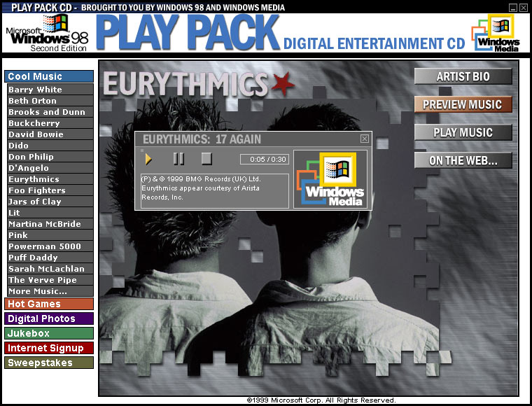Select the Preview Music button

(463, 104)
